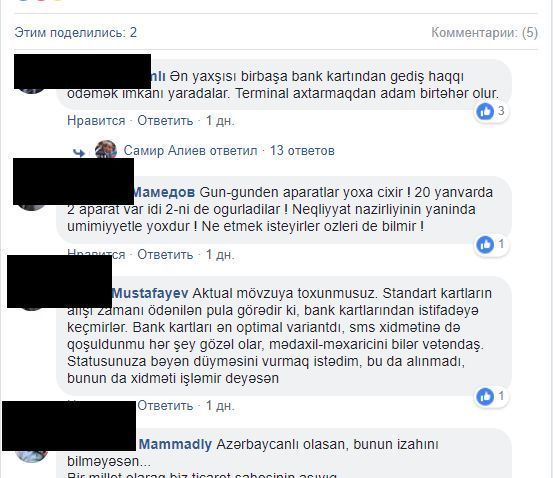Open Самир Алиев's profile picture thumbnail
The height and width of the screenshot is (478, 553).
[x=105, y=149]
